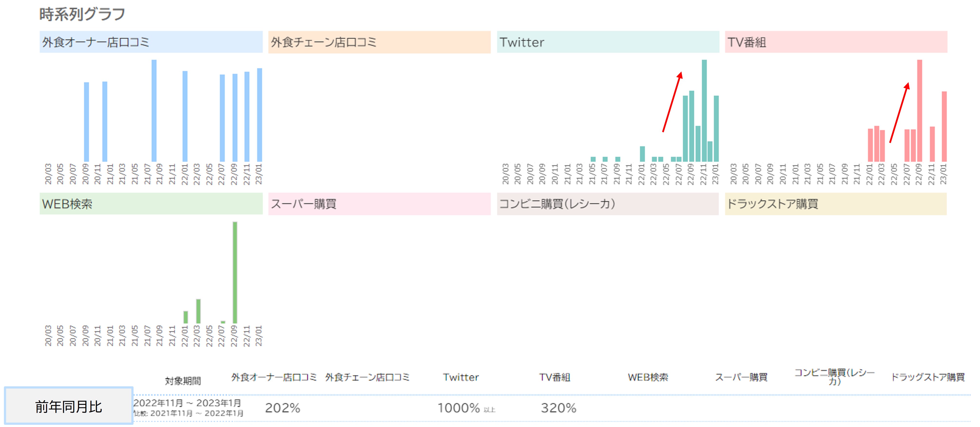
Task: Open the ドラックストア購買 yellow panel header
Action: click(x=836, y=204)
